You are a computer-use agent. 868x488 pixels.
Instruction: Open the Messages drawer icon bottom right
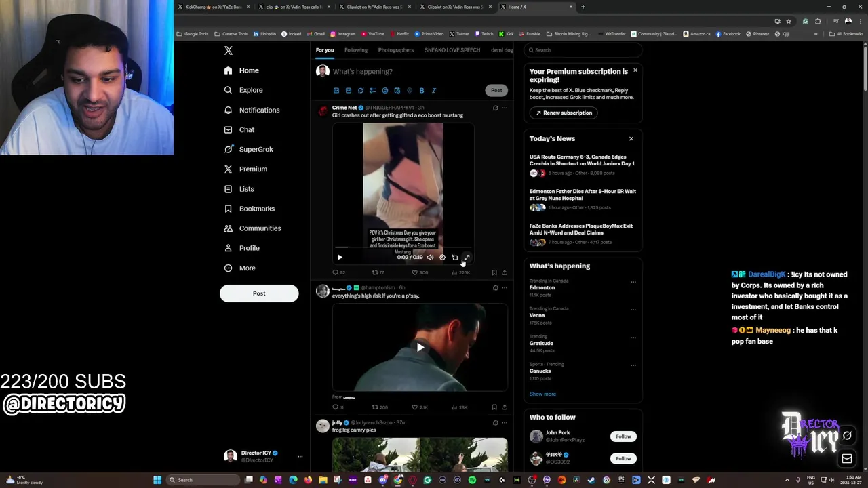(847, 459)
